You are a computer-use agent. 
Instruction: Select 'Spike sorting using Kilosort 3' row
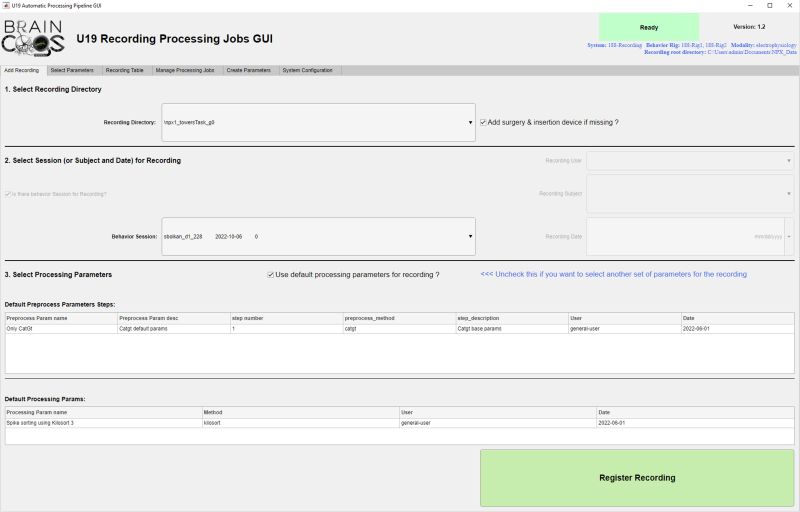(399, 423)
